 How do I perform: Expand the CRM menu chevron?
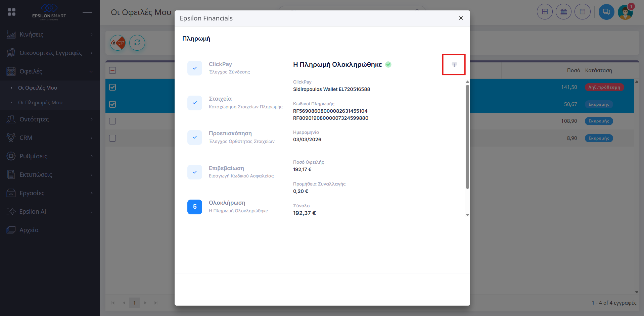91,138
